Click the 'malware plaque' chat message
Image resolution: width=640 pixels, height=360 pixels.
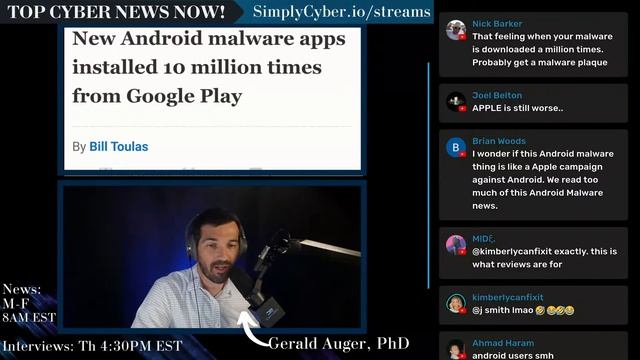point(542,49)
